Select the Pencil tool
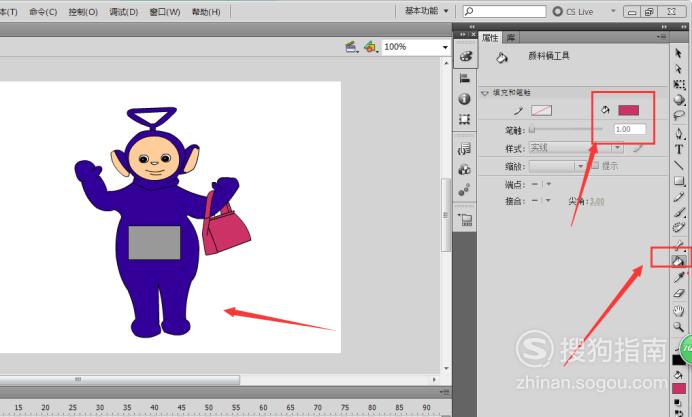Screen dimensions: 692x417 point(679,197)
